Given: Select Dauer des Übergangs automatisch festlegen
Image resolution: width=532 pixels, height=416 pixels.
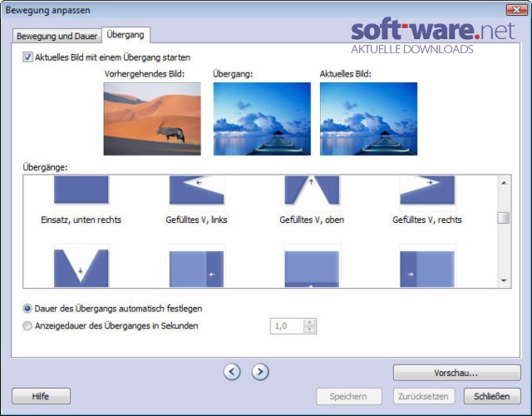Looking at the screenshot, I should 27,309.
